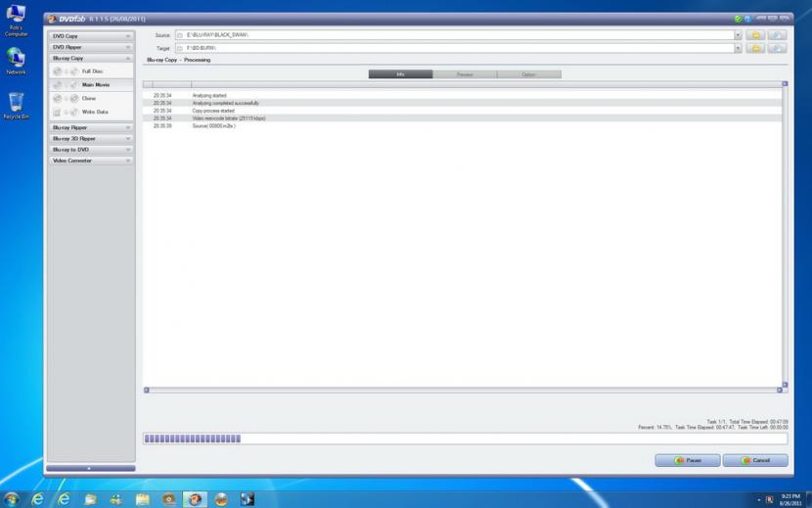Select the Full Disc copy mode
Viewport: 812px width, 508px height.
pyautogui.click(x=91, y=71)
